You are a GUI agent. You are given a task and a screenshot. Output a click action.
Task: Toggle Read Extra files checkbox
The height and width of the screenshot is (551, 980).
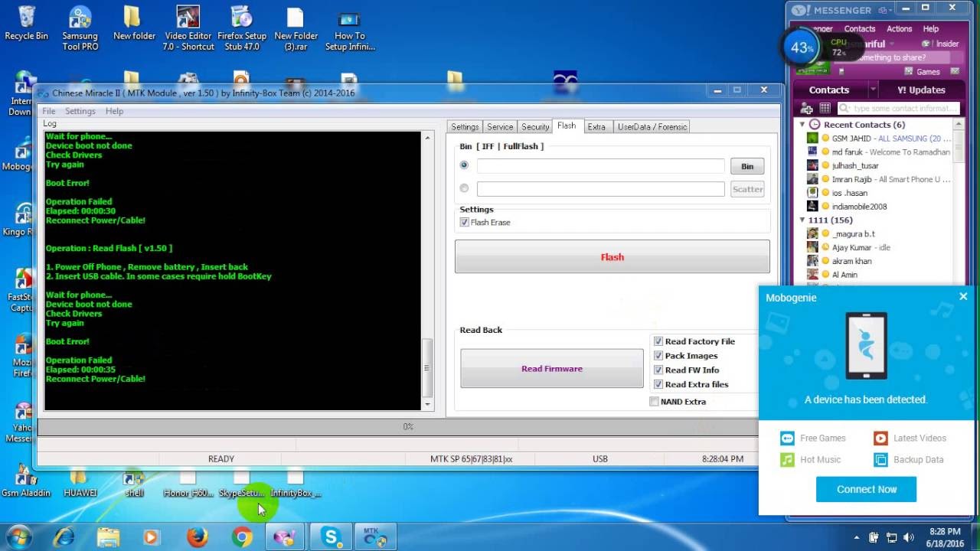658,384
